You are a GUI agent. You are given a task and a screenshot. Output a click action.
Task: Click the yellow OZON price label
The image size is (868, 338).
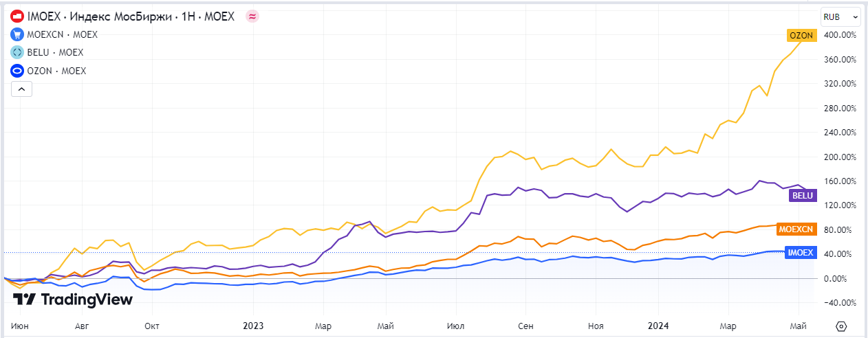click(x=801, y=35)
